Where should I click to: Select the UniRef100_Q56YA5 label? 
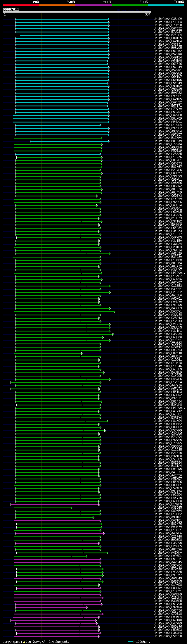[x=168, y=90]
